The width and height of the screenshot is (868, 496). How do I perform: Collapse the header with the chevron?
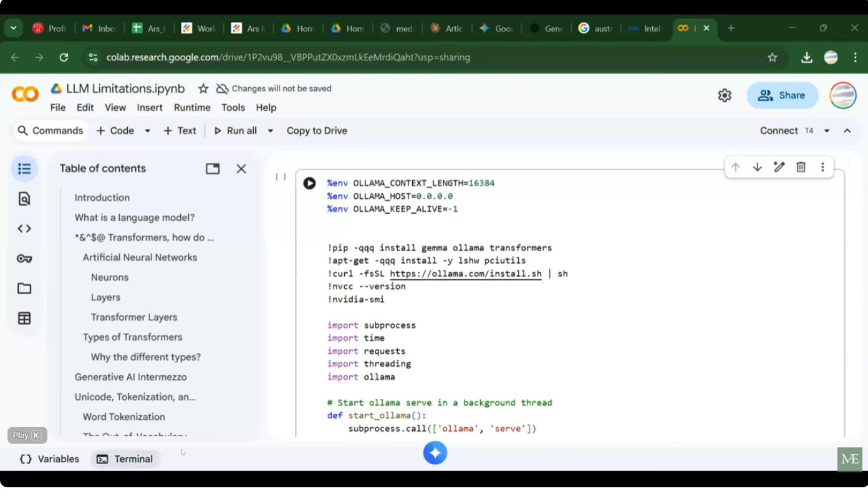847,131
